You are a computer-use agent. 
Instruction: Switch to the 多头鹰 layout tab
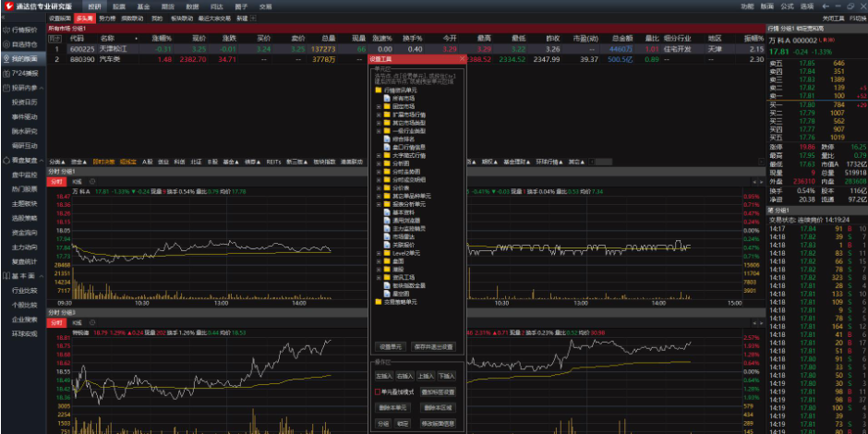84,18
